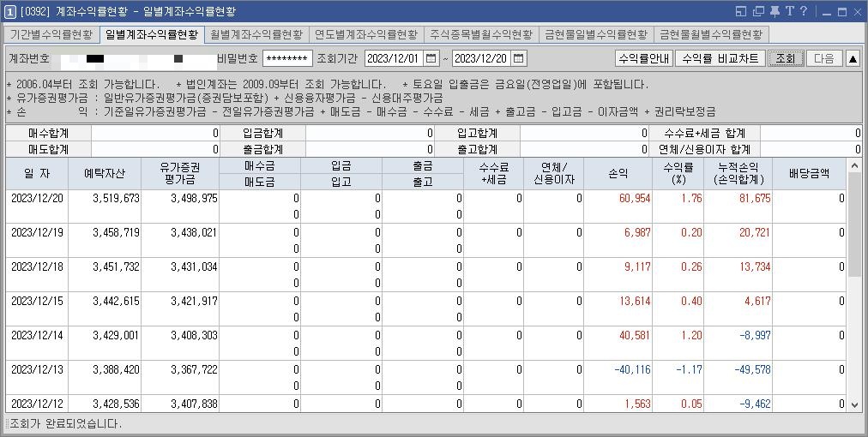This screenshot has height=437, width=868.
Task: Click the 81,675 cumulative profit value
Action: (755, 198)
